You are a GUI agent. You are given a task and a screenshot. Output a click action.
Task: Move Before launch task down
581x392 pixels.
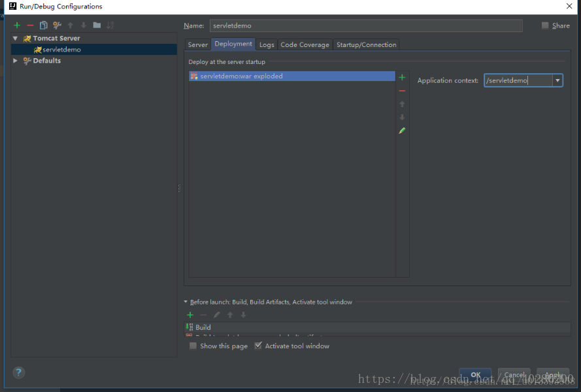243,315
